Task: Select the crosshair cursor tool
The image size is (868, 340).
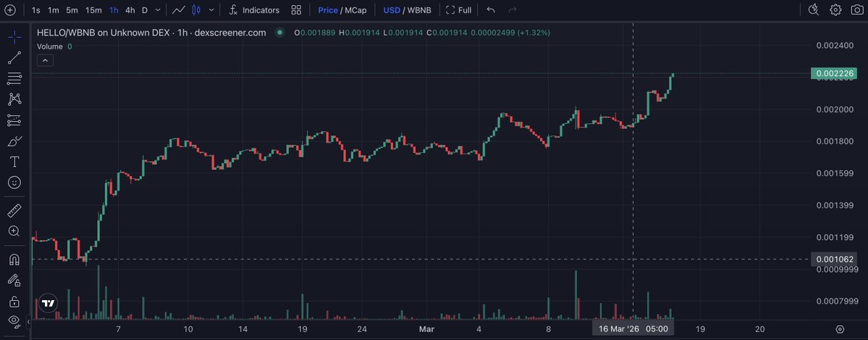Action: [14, 37]
